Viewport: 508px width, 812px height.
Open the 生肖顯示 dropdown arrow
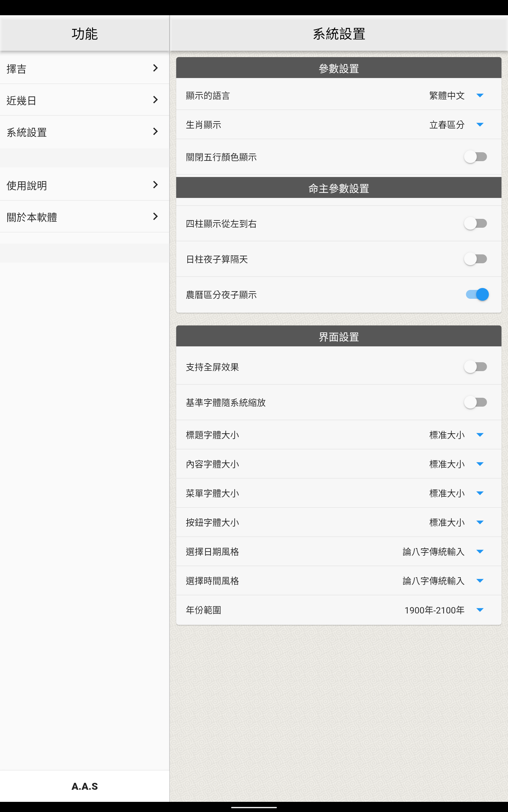pos(480,125)
